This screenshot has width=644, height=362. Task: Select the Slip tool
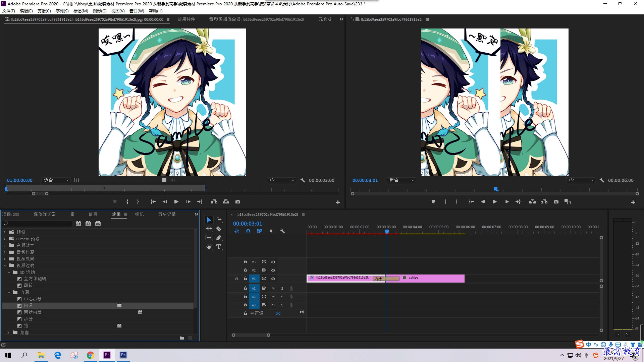click(x=209, y=238)
